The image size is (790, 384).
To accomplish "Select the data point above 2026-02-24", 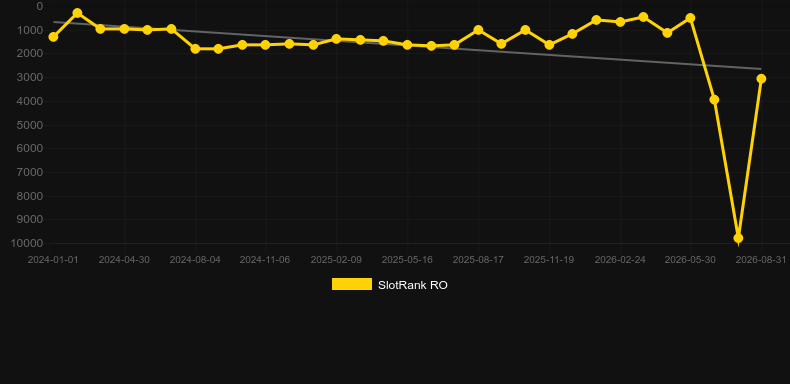I will 620,22.
